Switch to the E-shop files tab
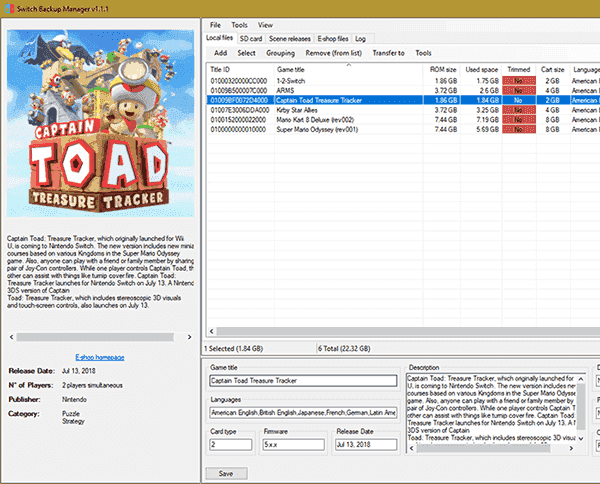The height and width of the screenshot is (484, 600). (333, 39)
